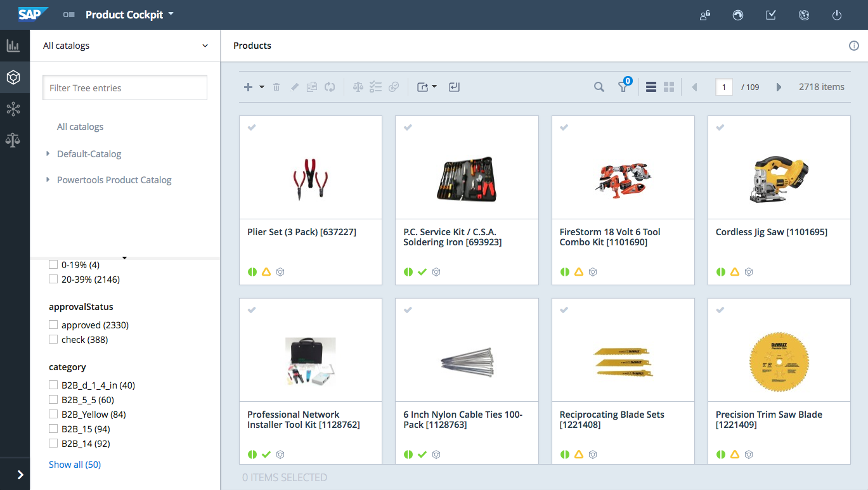
Task: Check the approved (2330) checkbox
Action: click(53, 325)
